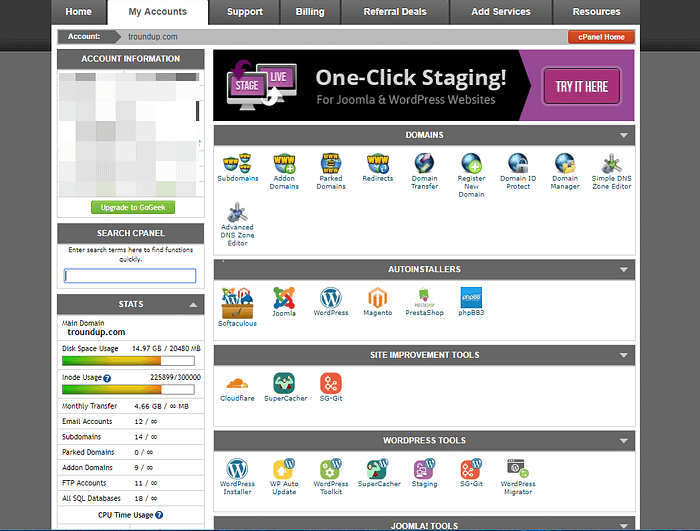The width and height of the screenshot is (700, 531).
Task: Click the troundup.com account breadcrumb
Action: tap(153, 37)
